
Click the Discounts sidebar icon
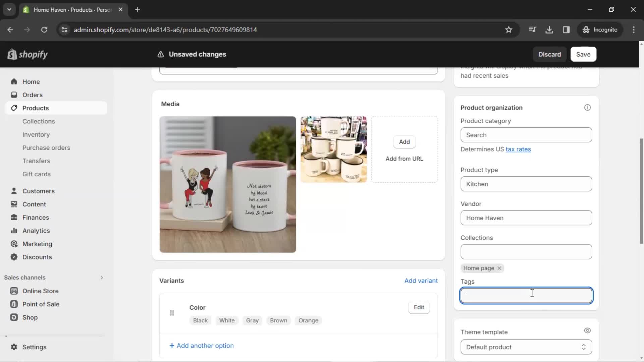[x=13, y=257]
